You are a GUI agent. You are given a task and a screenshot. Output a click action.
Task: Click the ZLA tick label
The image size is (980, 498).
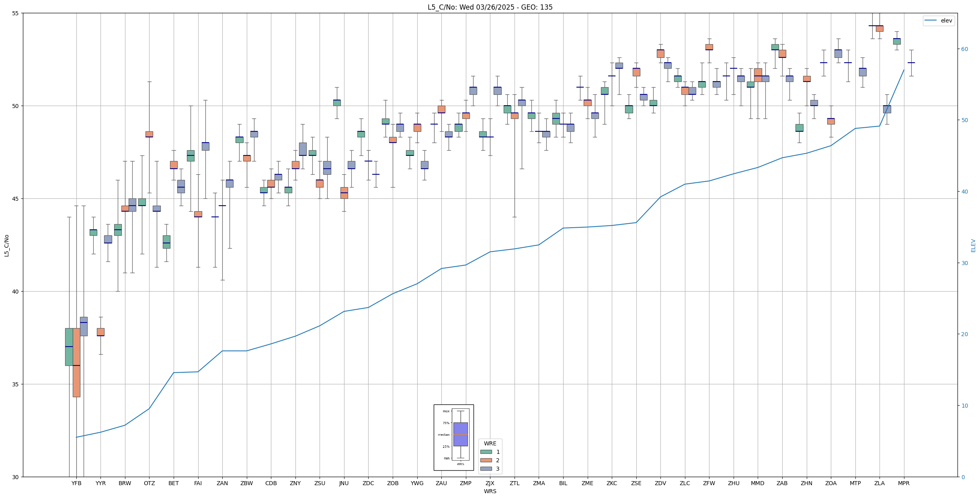pos(879,483)
